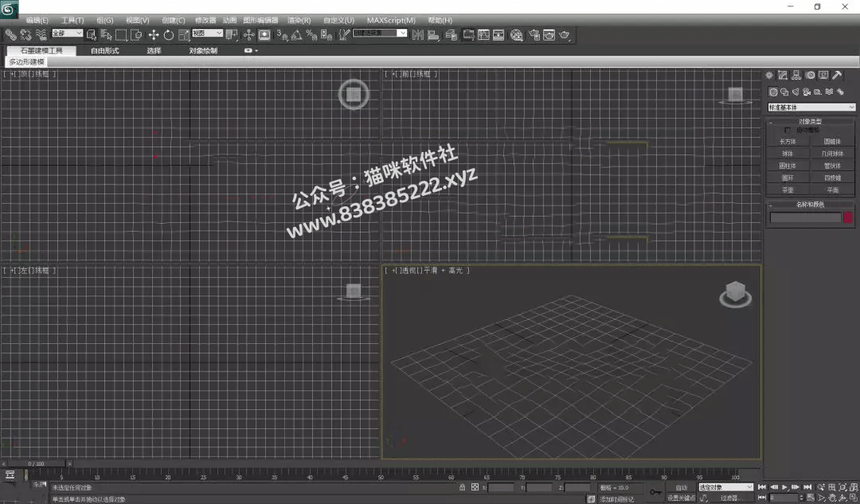860x504 pixels.
Task: Click the Render Production teapot icon
Action: click(x=564, y=35)
